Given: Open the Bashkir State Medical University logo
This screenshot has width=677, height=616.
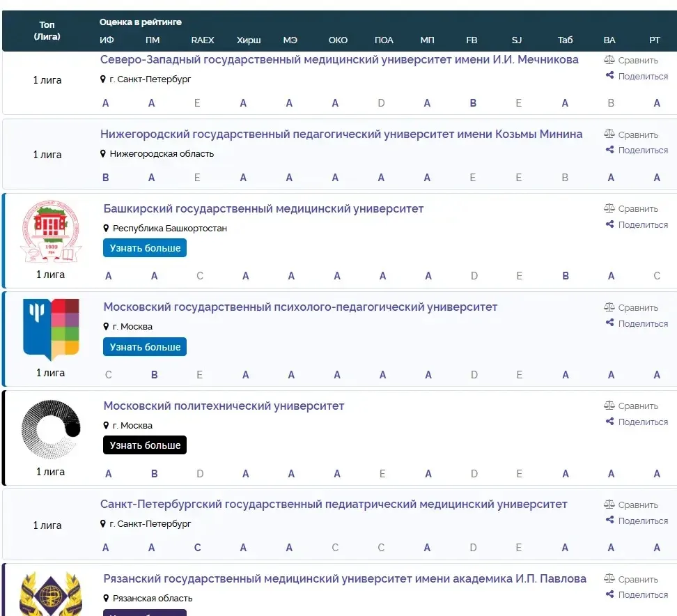Looking at the screenshot, I should [x=51, y=231].
